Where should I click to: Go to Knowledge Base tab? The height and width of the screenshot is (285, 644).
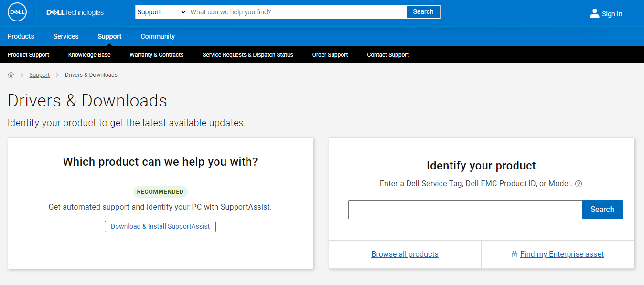coord(89,55)
